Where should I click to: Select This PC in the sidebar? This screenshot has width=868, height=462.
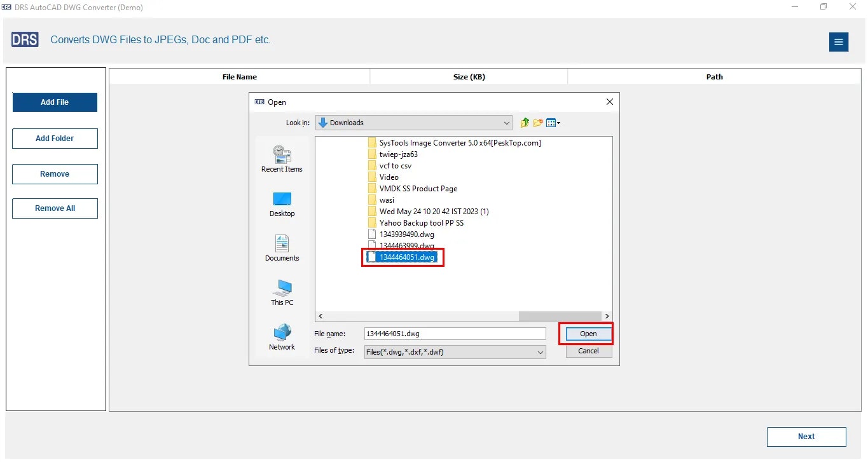coord(282,291)
